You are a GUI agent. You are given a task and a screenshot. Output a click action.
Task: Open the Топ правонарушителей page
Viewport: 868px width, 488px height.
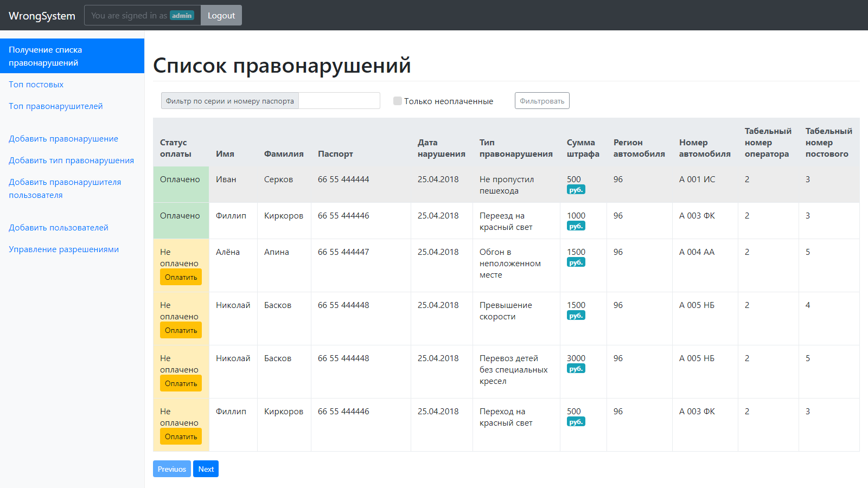pyautogui.click(x=55, y=106)
